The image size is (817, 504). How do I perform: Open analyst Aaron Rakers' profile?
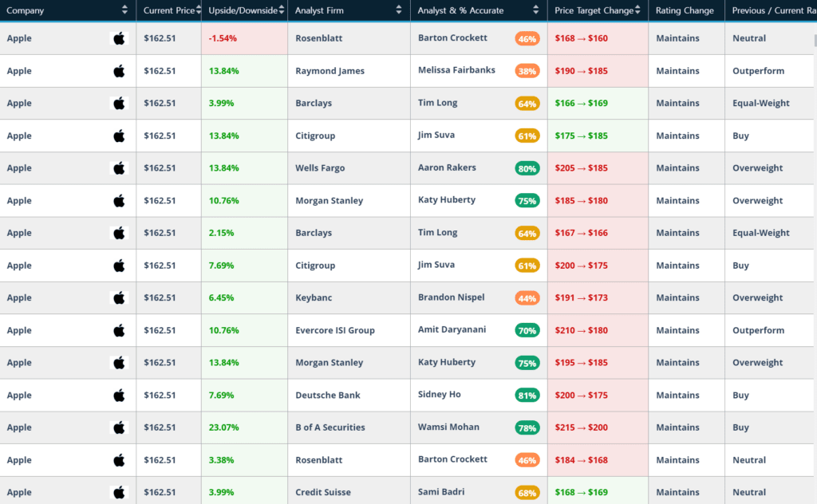447,167
